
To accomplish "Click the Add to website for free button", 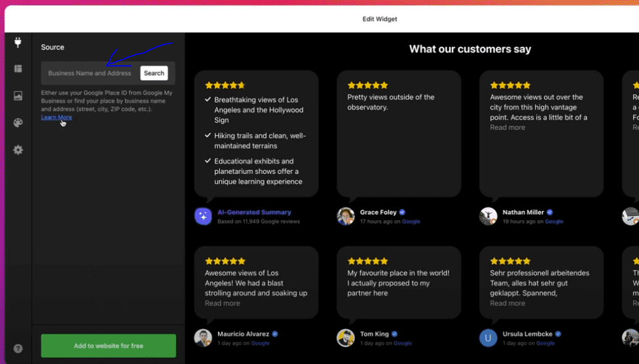I will (107, 346).
